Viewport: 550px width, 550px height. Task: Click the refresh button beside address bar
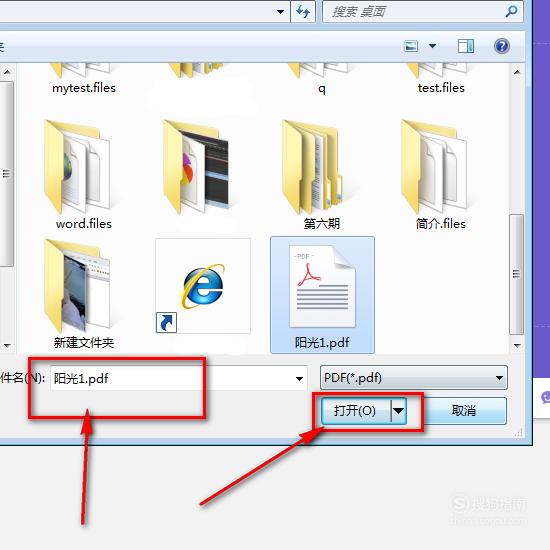pyautogui.click(x=303, y=12)
